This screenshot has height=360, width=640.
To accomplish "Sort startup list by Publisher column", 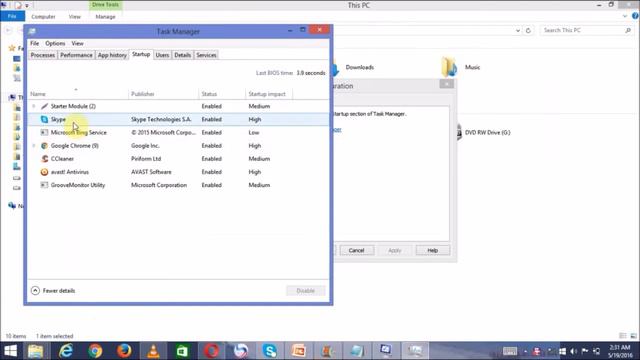I will click(163, 94).
